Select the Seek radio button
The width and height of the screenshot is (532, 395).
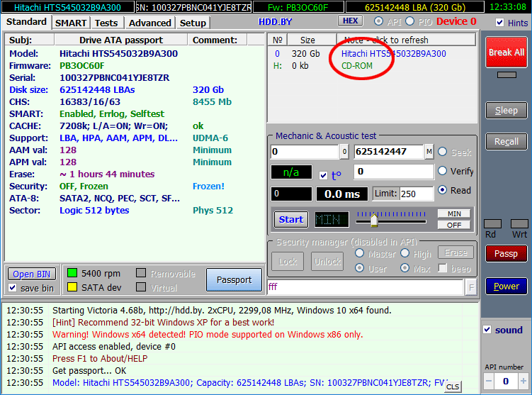pyautogui.click(x=443, y=152)
